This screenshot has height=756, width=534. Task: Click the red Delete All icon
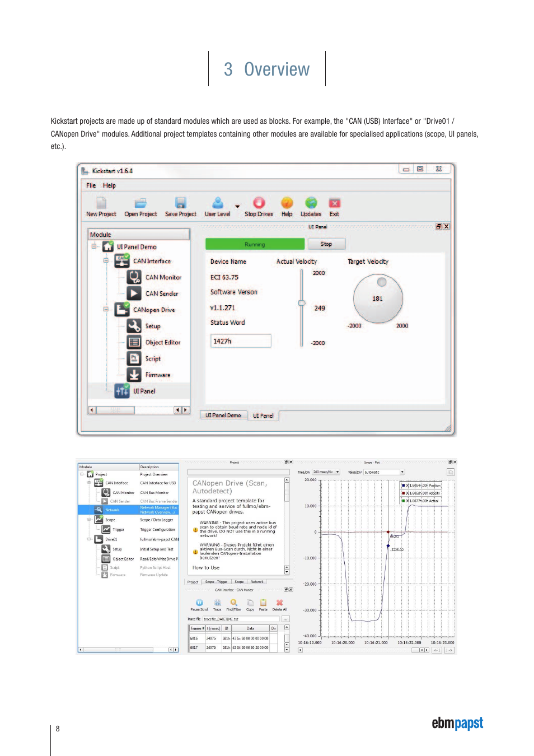click(279, 603)
